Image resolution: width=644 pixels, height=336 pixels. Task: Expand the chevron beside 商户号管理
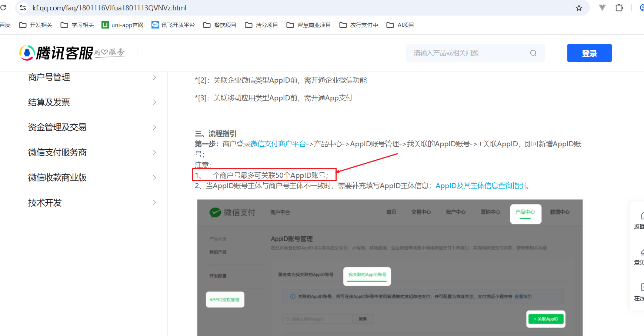[x=154, y=77]
